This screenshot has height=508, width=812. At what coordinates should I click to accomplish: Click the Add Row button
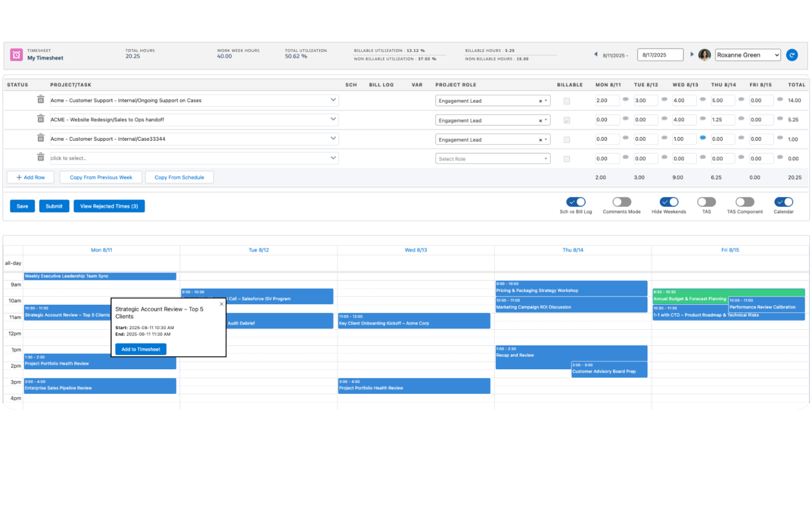[x=30, y=177]
